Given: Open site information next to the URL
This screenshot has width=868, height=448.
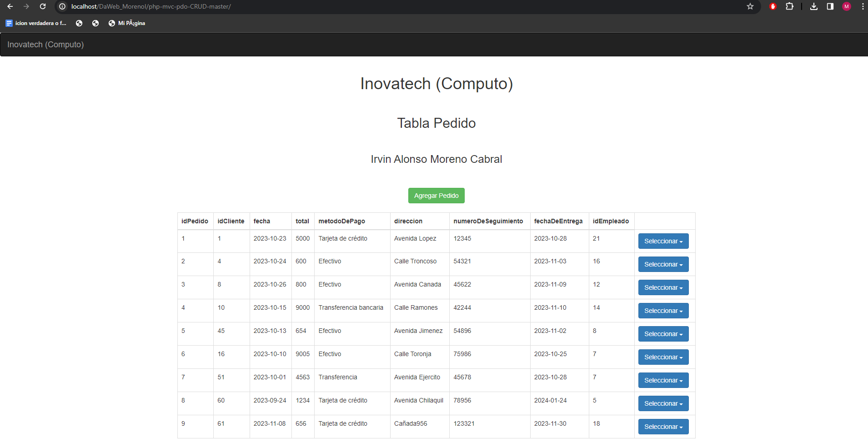Looking at the screenshot, I should coord(62,7).
